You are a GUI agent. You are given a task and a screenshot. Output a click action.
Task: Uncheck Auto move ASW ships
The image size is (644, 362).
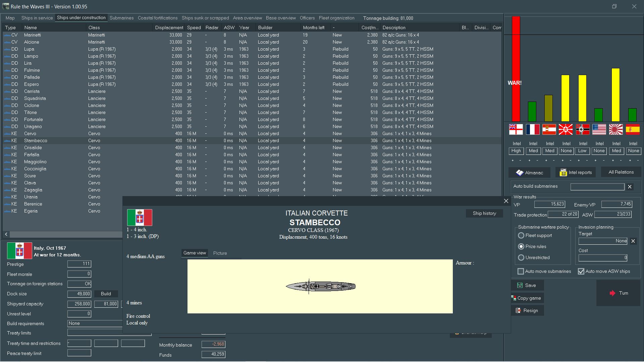click(581, 271)
